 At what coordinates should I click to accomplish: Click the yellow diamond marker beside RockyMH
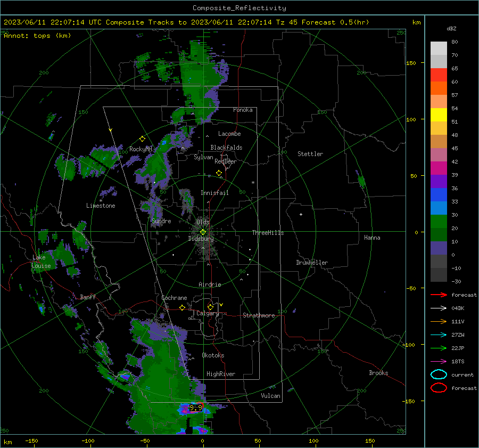(142, 139)
